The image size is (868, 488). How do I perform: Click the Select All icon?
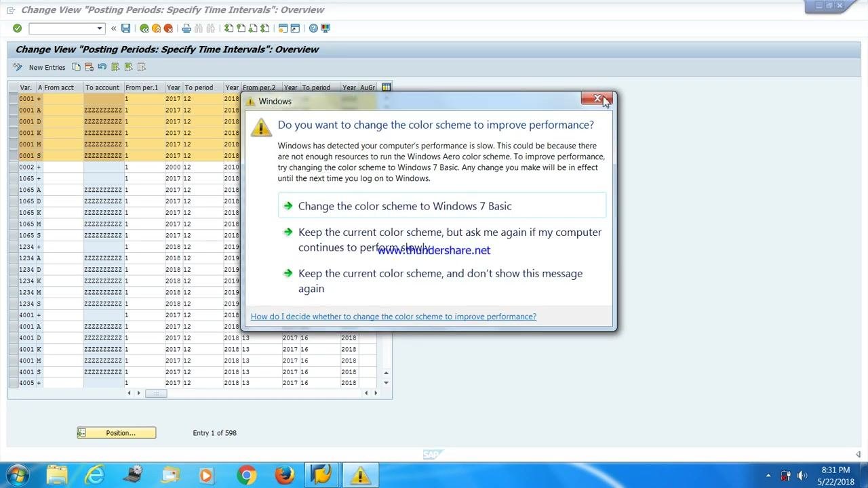115,67
